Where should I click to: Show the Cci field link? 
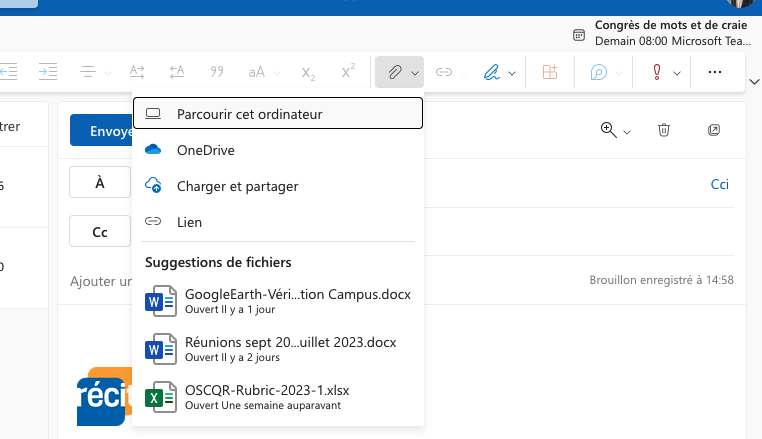tap(720, 184)
